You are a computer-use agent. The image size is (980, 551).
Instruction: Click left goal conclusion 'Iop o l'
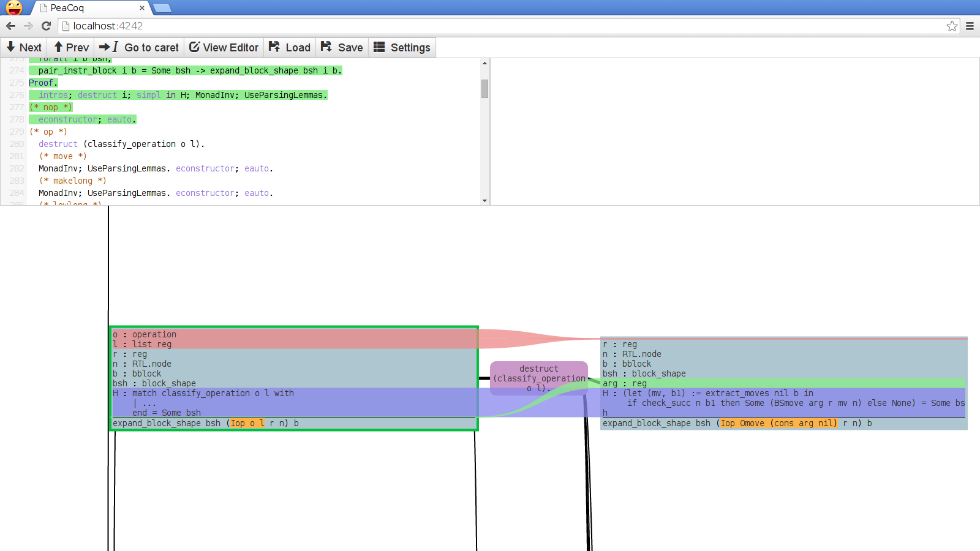(x=247, y=423)
